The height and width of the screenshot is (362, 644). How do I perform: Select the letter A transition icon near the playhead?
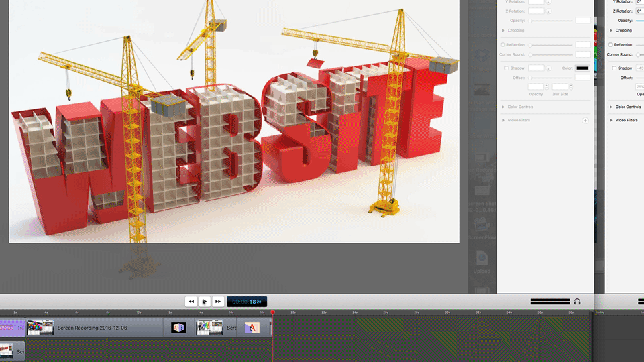(x=252, y=328)
